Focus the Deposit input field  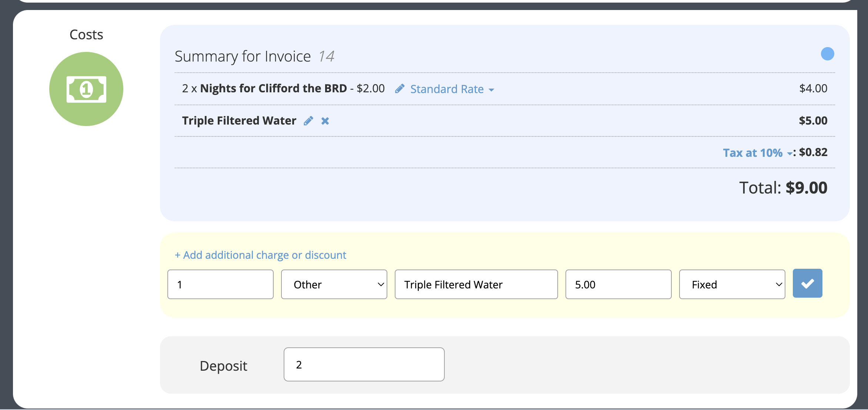364,364
